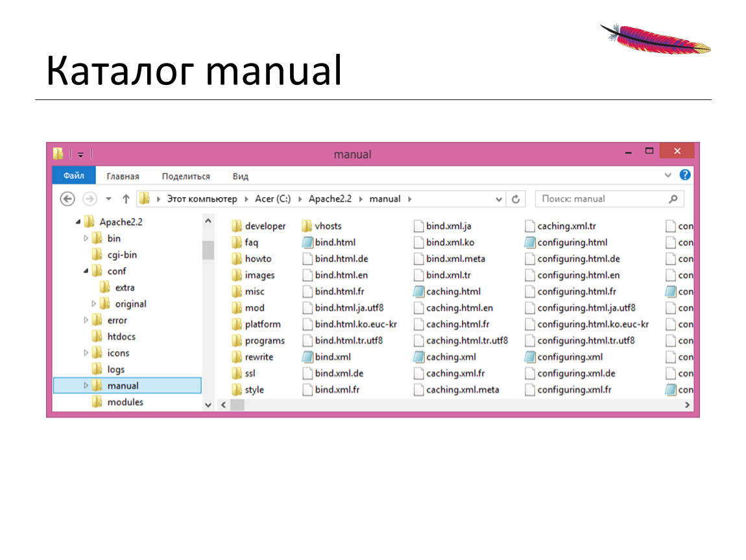Open the Файл menu tab

coord(73,176)
